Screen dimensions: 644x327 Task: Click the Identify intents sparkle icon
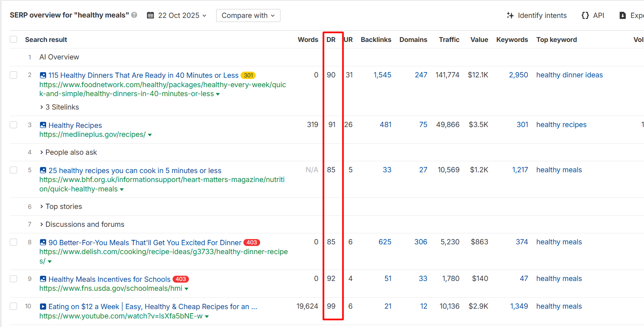(x=510, y=15)
